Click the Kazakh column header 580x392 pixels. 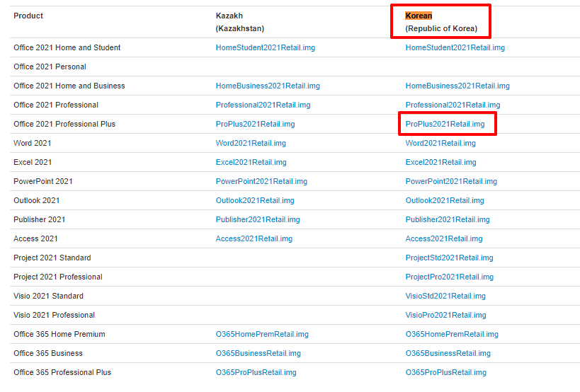click(x=229, y=16)
